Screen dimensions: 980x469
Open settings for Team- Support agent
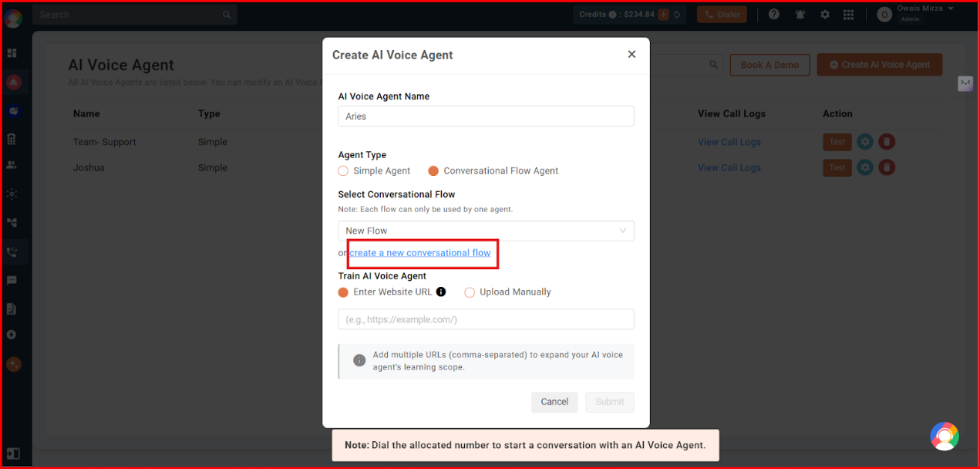click(x=865, y=142)
